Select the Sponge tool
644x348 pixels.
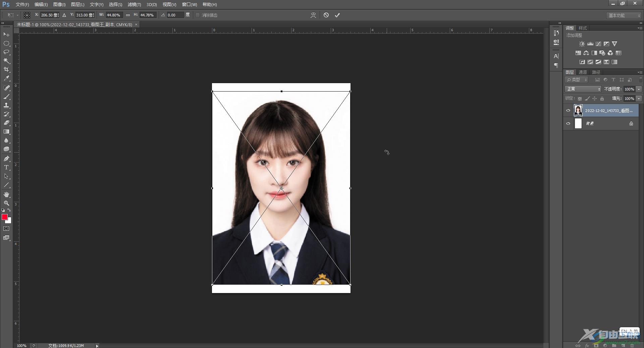pyautogui.click(x=6, y=149)
